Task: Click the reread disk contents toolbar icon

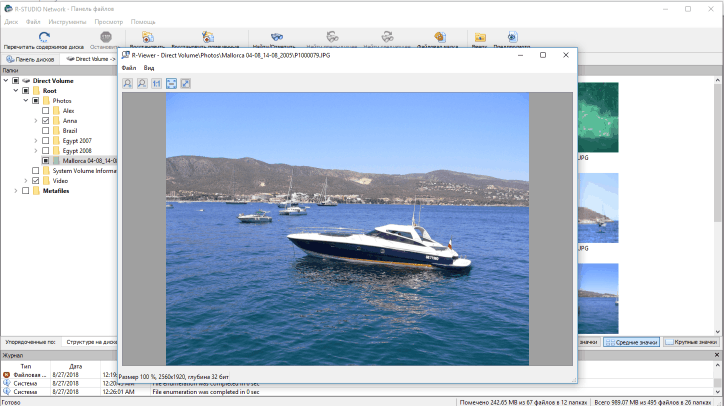Action: pos(44,37)
